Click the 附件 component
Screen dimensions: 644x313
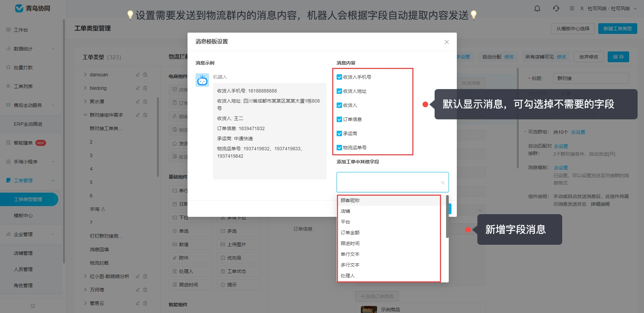pyautogui.click(x=191, y=258)
